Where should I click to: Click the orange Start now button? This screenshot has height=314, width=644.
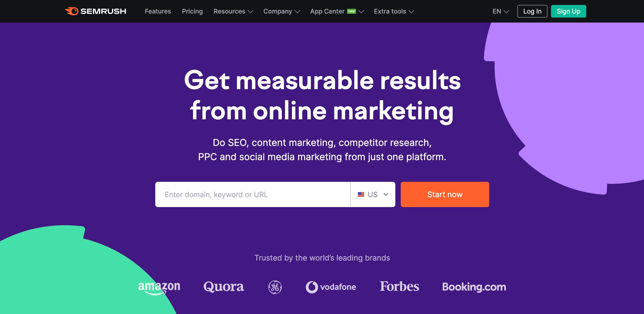point(445,194)
